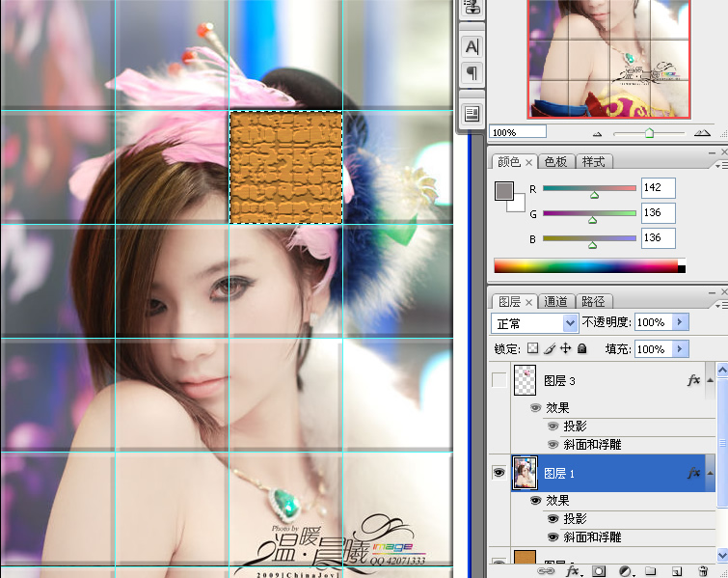Switch to the 通道 tab
Image resolution: width=728 pixels, height=578 pixels.
pyautogui.click(x=556, y=302)
